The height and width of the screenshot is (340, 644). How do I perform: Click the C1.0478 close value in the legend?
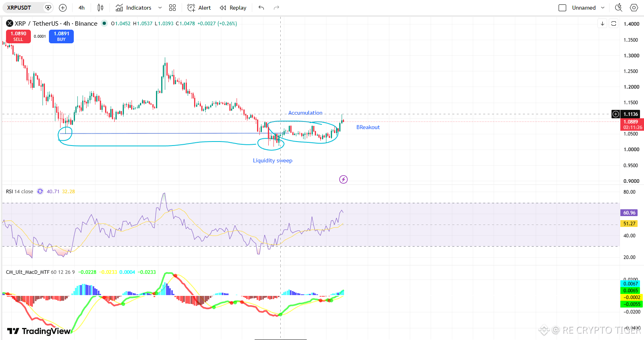point(185,24)
